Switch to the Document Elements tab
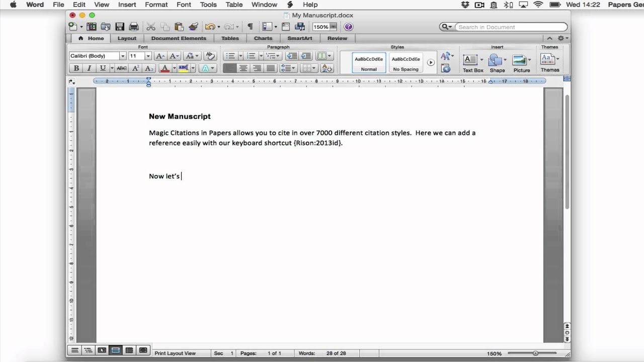644x362 pixels. (179, 38)
